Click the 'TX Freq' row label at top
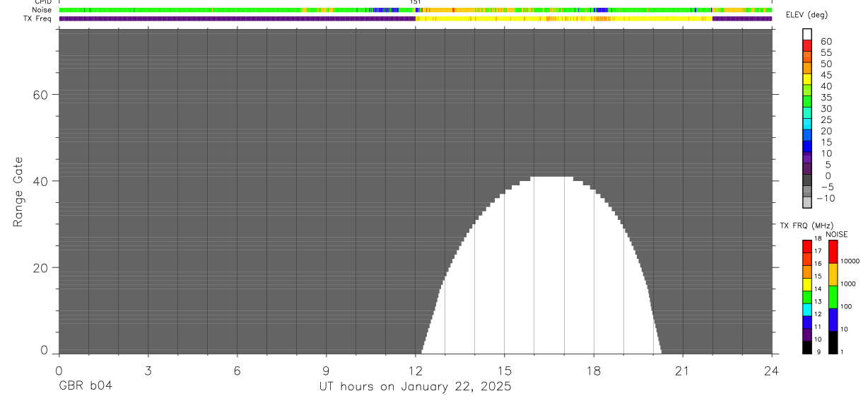This screenshot has width=868, height=401. 37,18
